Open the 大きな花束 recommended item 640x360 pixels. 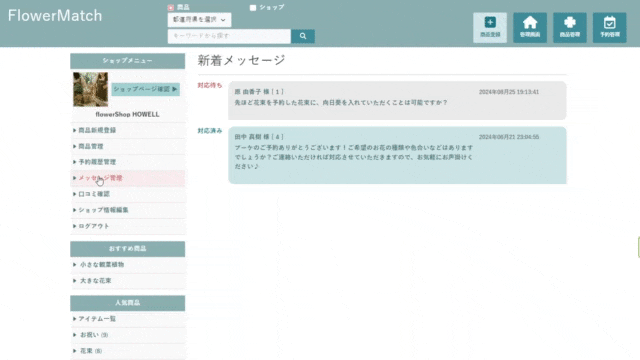tap(128, 280)
